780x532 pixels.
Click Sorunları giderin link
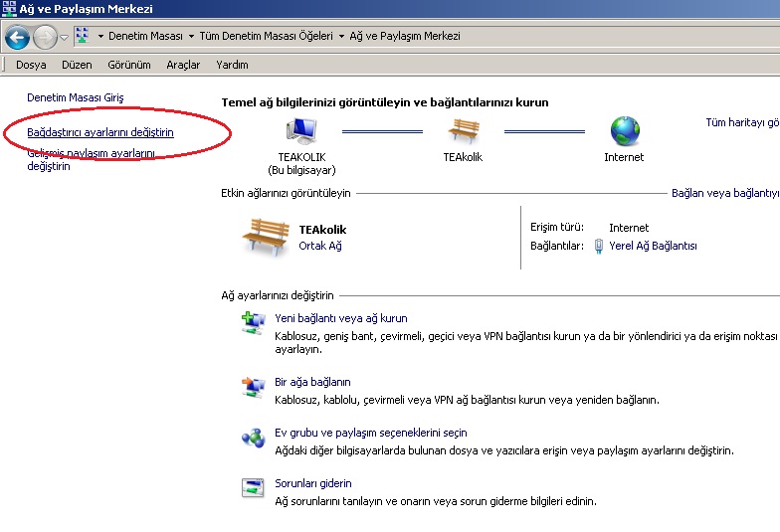point(312,483)
